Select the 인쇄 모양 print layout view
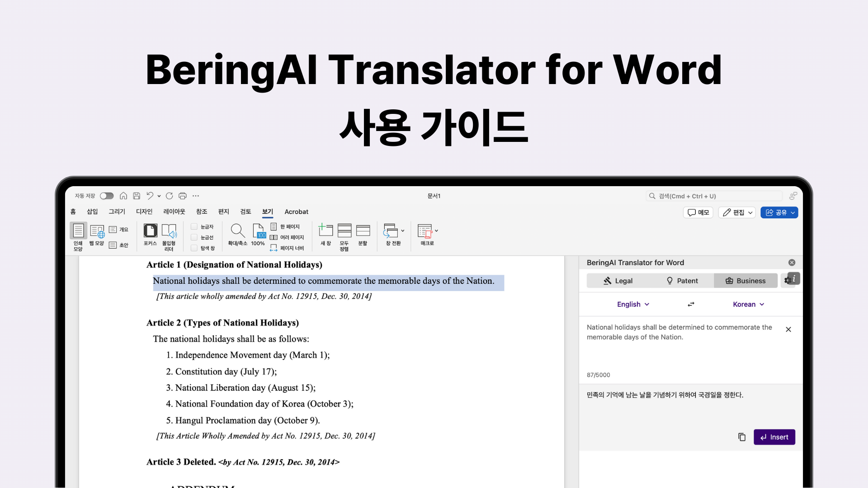 [x=78, y=237]
